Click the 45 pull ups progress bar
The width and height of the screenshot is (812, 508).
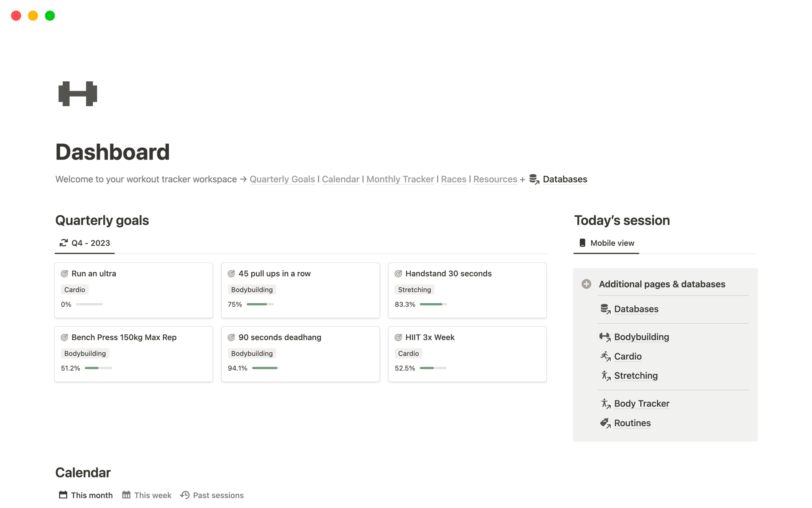(x=260, y=304)
